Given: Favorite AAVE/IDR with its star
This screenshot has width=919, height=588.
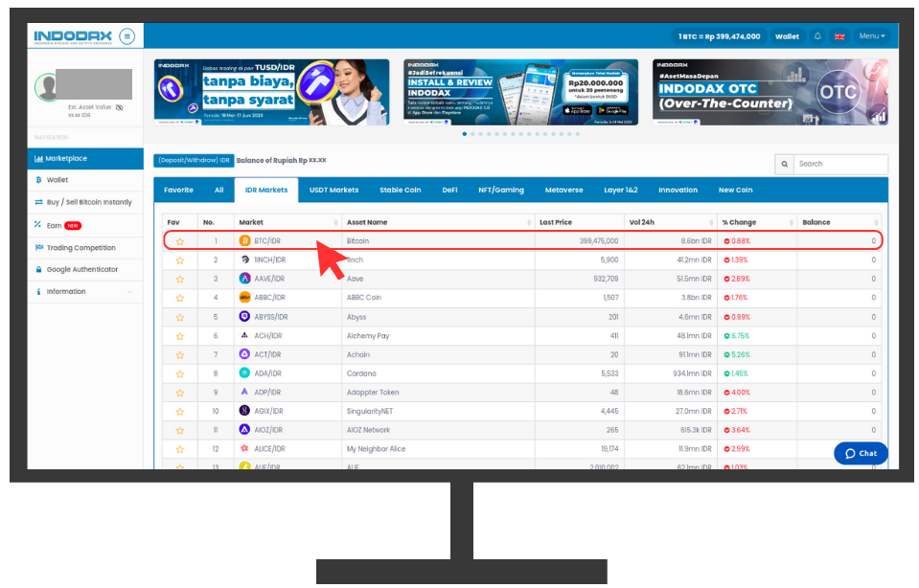Looking at the screenshot, I should click(x=180, y=280).
